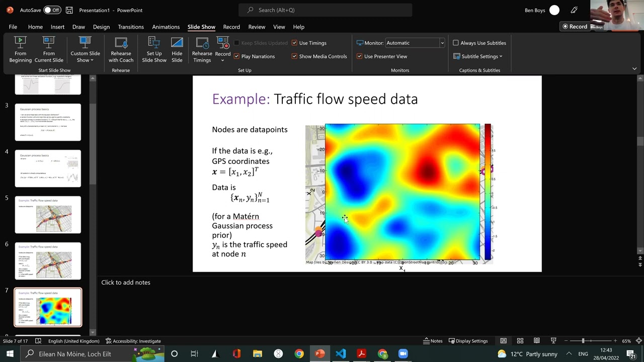
Task: Click to add notes area
Action: pos(126,283)
